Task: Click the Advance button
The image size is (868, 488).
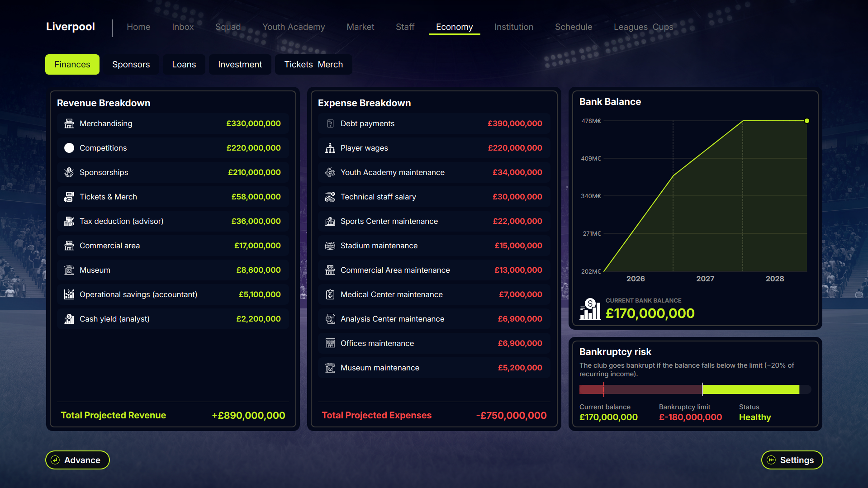Action: 77,460
